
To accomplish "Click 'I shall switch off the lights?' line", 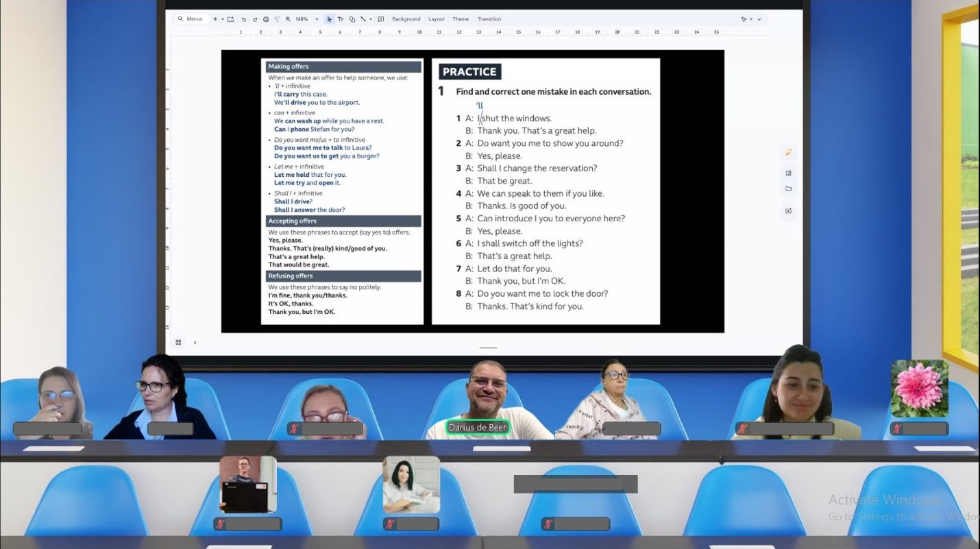I will click(530, 243).
